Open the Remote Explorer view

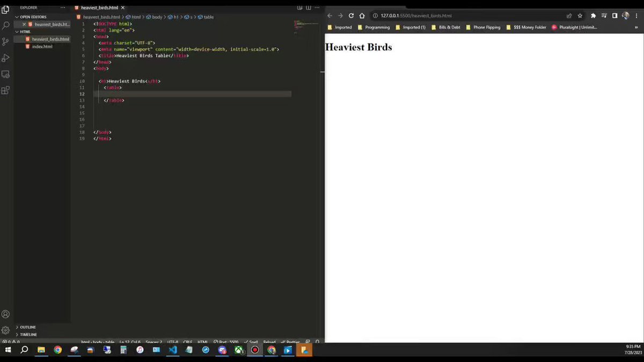coord(5,74)
